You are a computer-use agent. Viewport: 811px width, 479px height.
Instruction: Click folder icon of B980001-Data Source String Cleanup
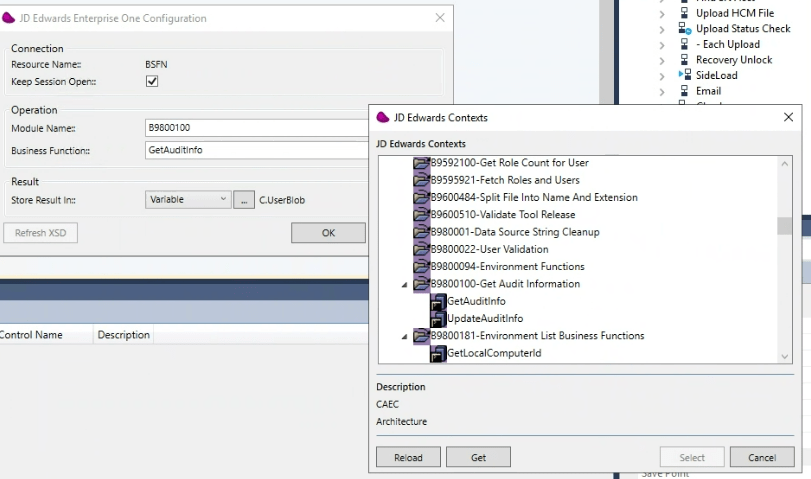tap(422, 232)
